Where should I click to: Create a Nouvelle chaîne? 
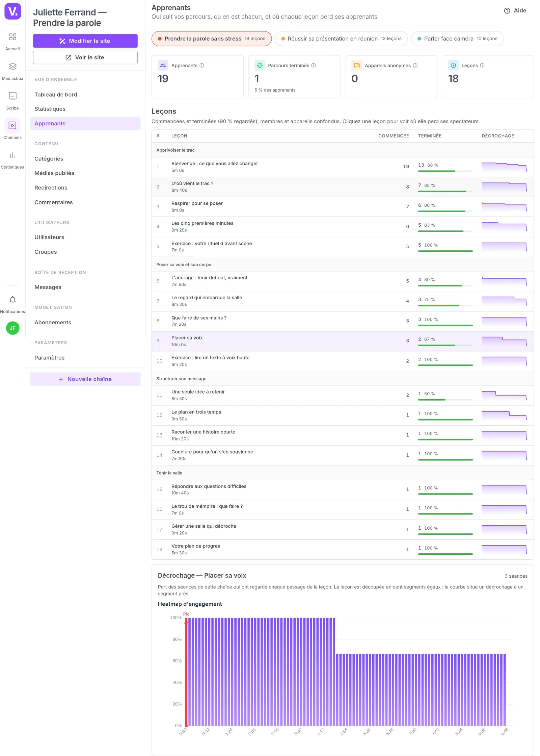[x=85, y=379]
